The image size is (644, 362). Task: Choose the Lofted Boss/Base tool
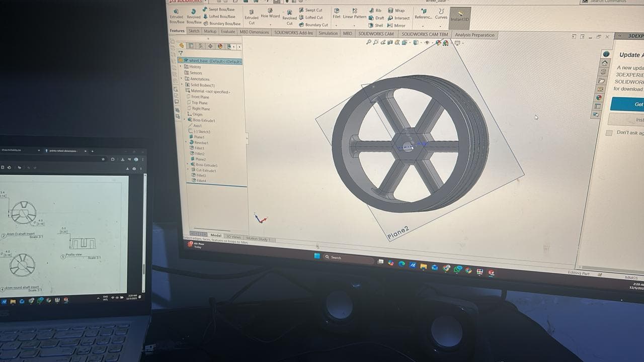tap(219, 17)
